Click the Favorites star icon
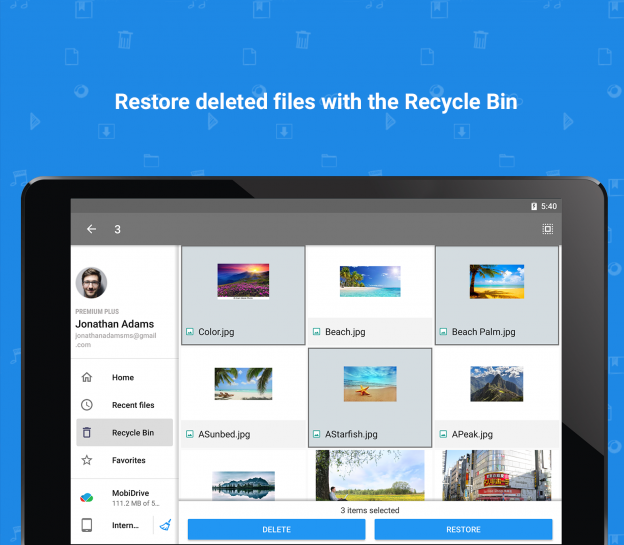This screenshot has width=624, height=545. 87,460
